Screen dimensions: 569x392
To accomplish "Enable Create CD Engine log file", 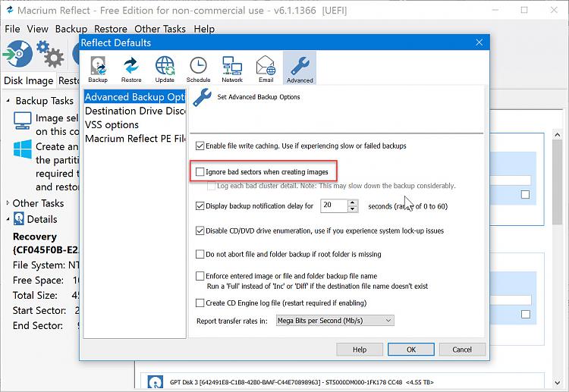I will click(x=200, y=303).
